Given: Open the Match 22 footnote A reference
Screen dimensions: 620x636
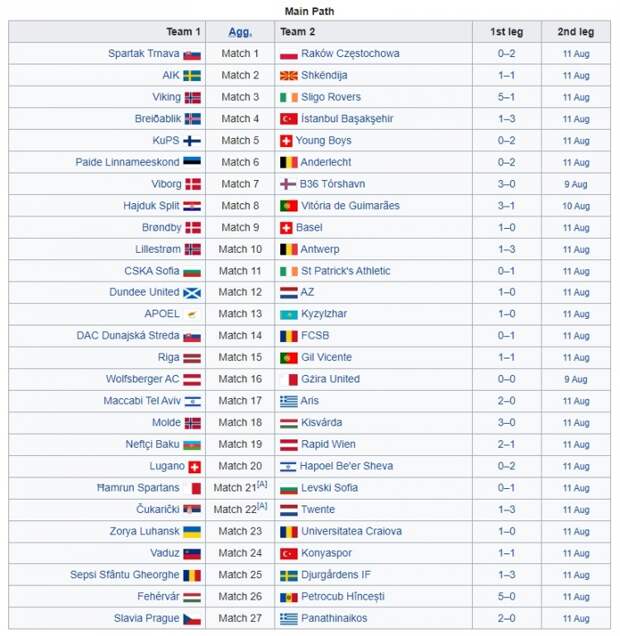Looking at the screenshot, I should pyautogui.click(x=262, y=506).
